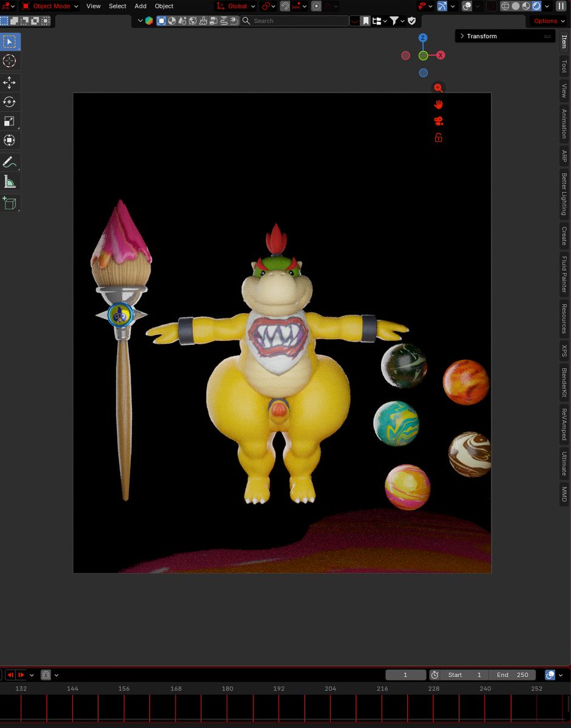
Task: Select the Add Cube tool
Action: coord(10,203)
